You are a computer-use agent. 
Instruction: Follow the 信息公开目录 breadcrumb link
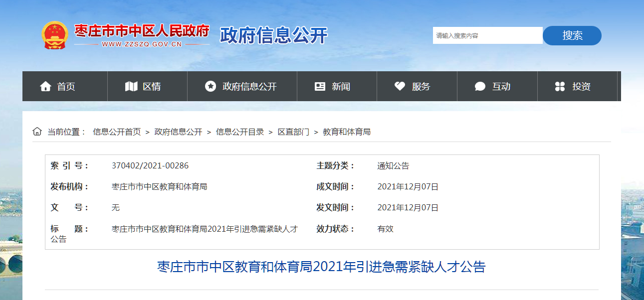(x=240, y=132)
